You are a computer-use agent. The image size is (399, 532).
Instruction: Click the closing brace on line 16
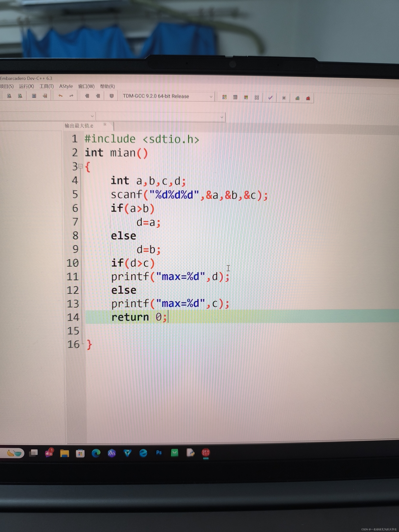[89, 345]
